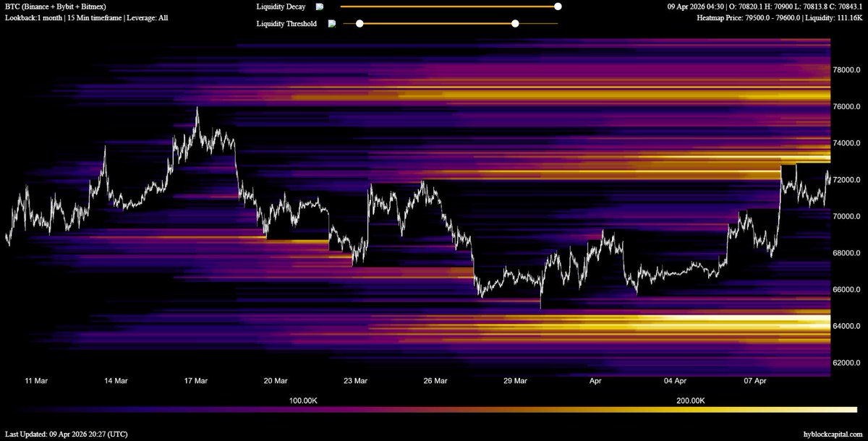868x441 pixels.
Task: Click the 11 Mar date label
Action: [x=36, y=380]
